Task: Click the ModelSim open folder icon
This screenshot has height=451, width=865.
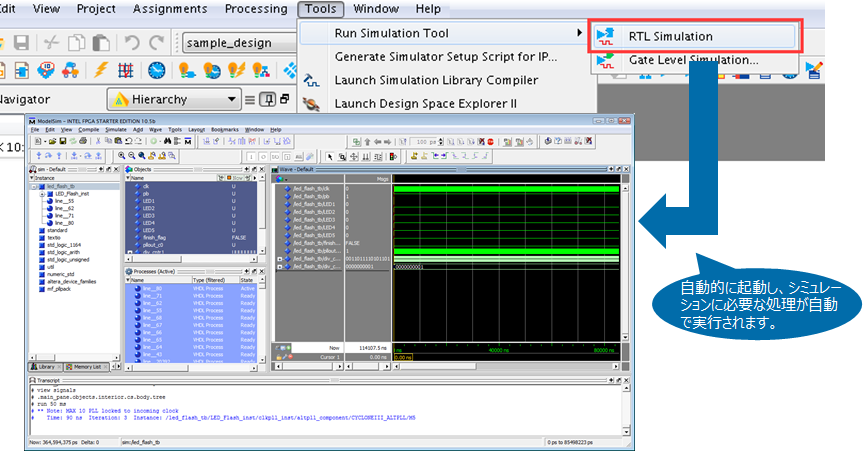Action: click(x=52, y=142)
